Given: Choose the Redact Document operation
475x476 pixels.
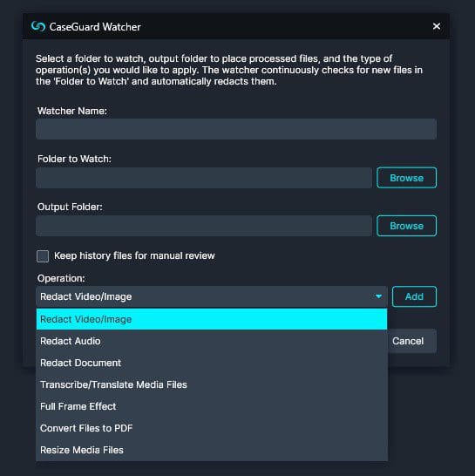Looking at the screenshot, I should click(x=212, y=363).
